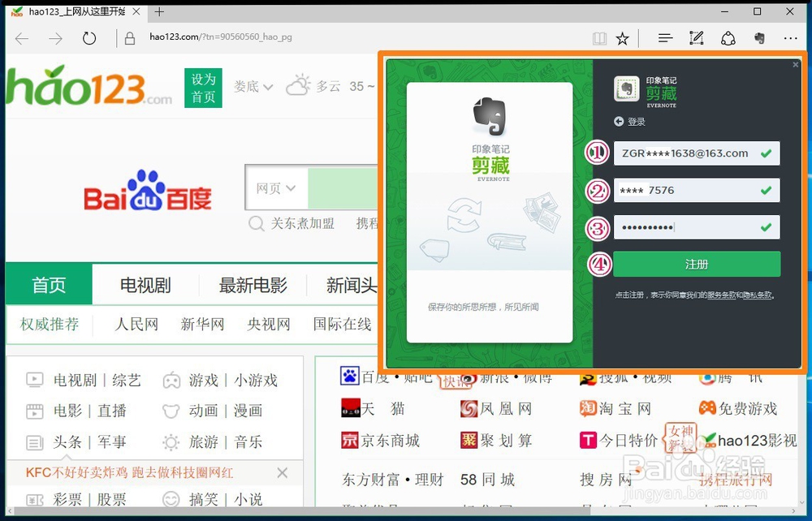Screen dimensions: 812x521
Task: Open the 新华网 link
Action: pos(202,325)
